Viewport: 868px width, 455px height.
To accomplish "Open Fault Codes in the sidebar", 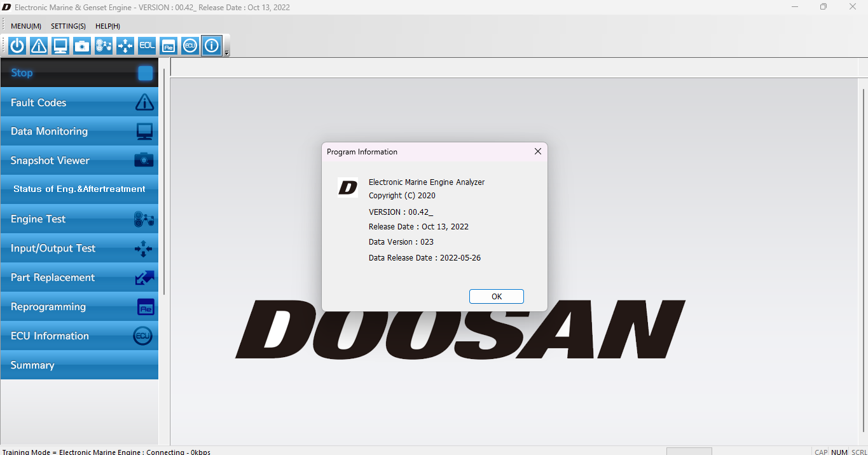I will point(79,102).
